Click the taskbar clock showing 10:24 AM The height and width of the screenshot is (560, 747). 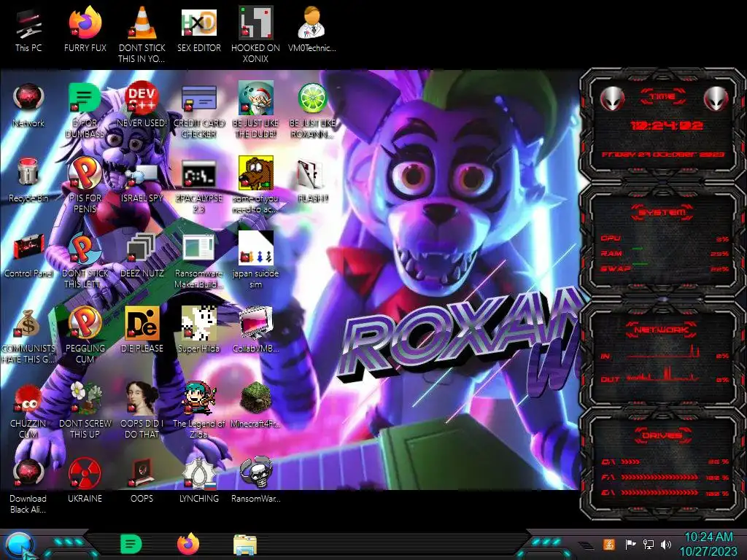click(708, 544)
